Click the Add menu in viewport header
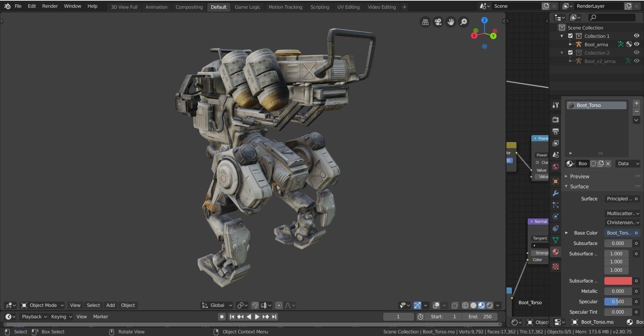This screenshot has height=336, width=644. (x=110, y=305)
